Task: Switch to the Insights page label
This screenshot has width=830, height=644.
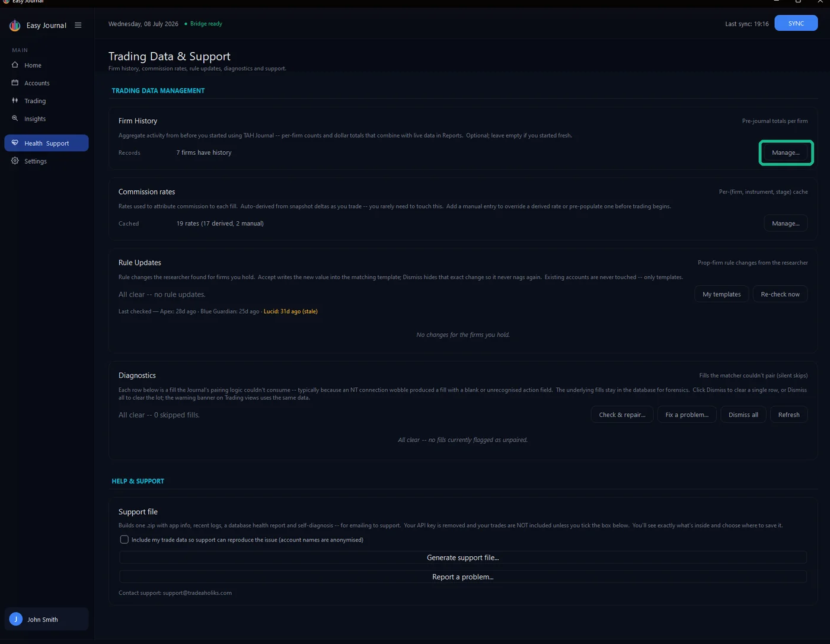Action: point(35,119)
